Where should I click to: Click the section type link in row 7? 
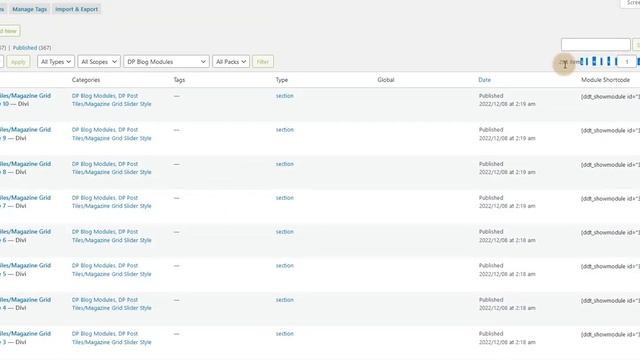pos(284,198)
